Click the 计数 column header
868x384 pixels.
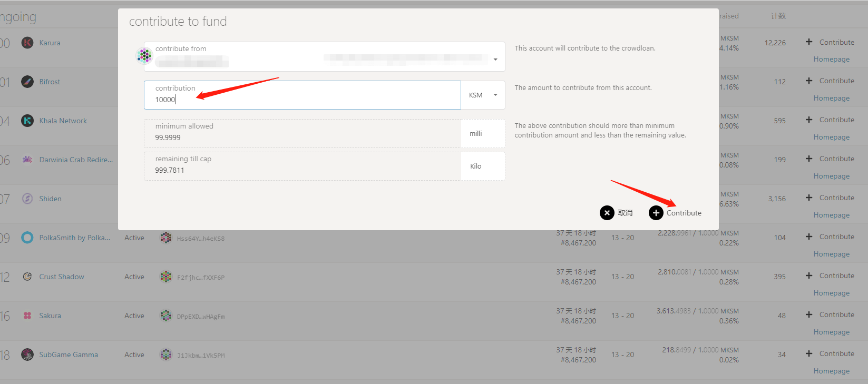778,16
